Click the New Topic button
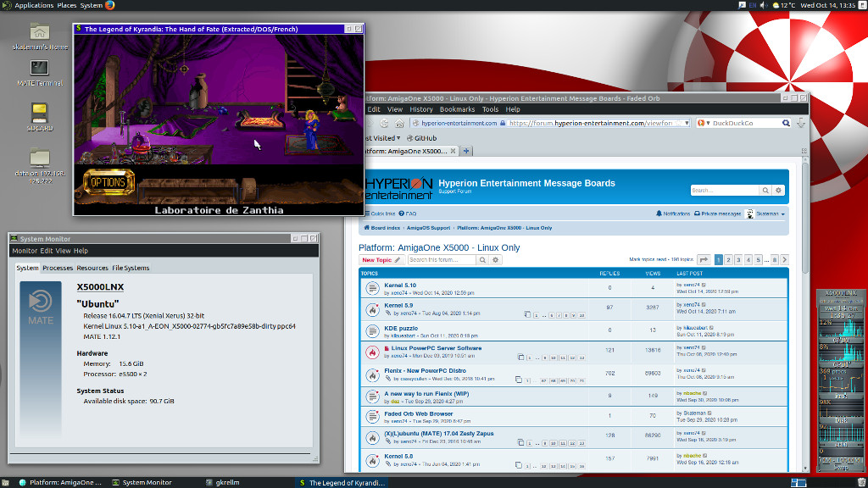This screenshot has width=868, height=488. click(381, 260)
